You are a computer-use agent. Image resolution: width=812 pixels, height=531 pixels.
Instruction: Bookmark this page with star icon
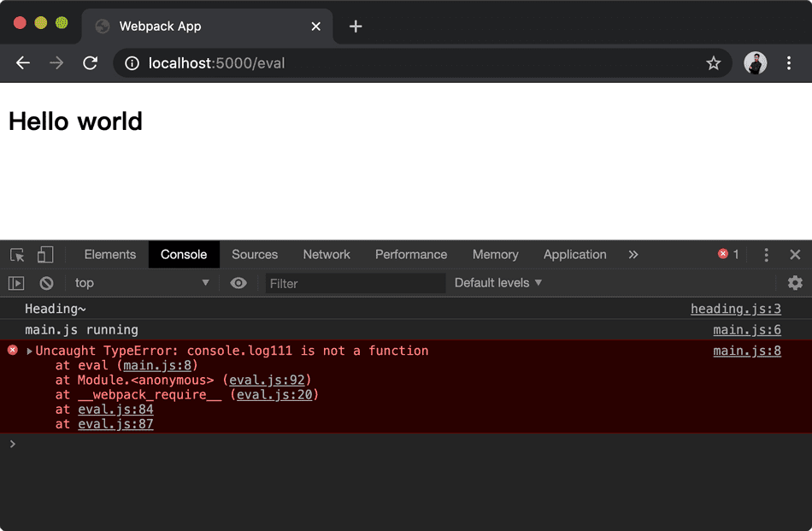(713, 63)
